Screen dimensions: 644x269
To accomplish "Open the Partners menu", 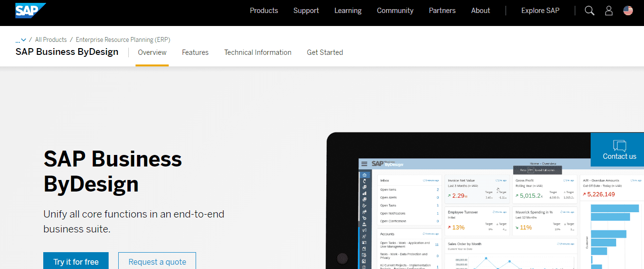I will click(x=442, y=11).
